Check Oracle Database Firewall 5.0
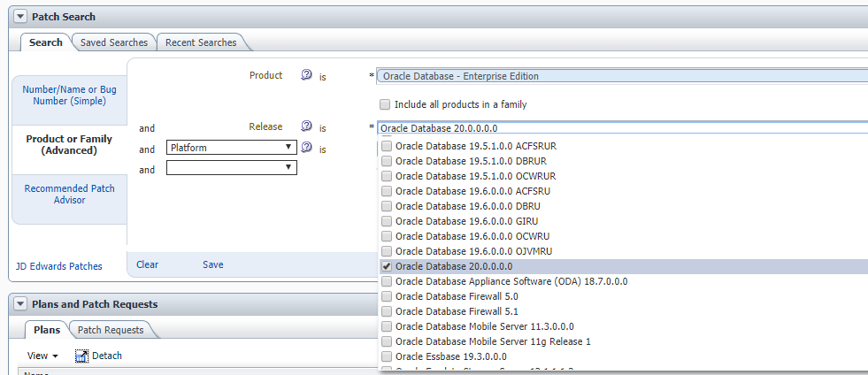This screenshot has width=868, height=375. (387, 296)
